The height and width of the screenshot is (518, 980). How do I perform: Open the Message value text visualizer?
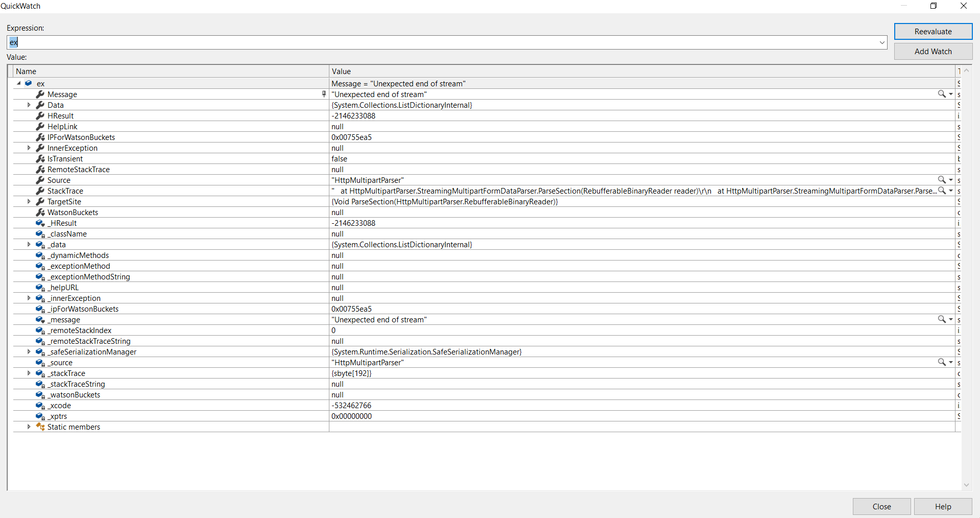pyautogui.click(x=941, y=94)
